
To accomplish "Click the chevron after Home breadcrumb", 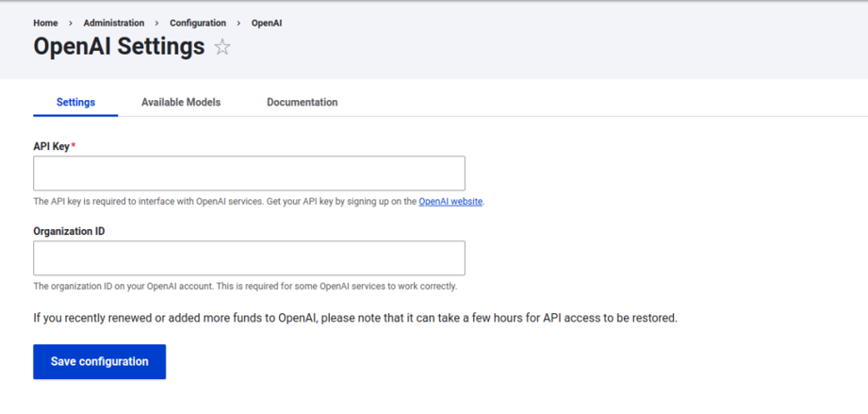I will [x=71, y=23].
